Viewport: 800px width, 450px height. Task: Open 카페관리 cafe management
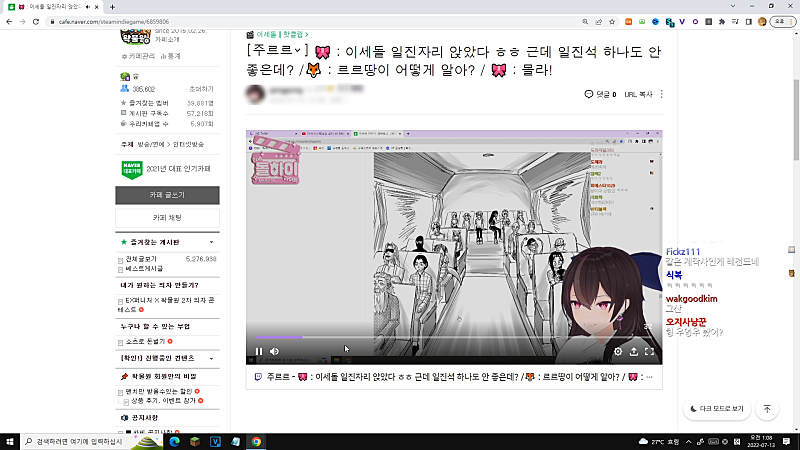pyautogui.click(x=138, y=56)
